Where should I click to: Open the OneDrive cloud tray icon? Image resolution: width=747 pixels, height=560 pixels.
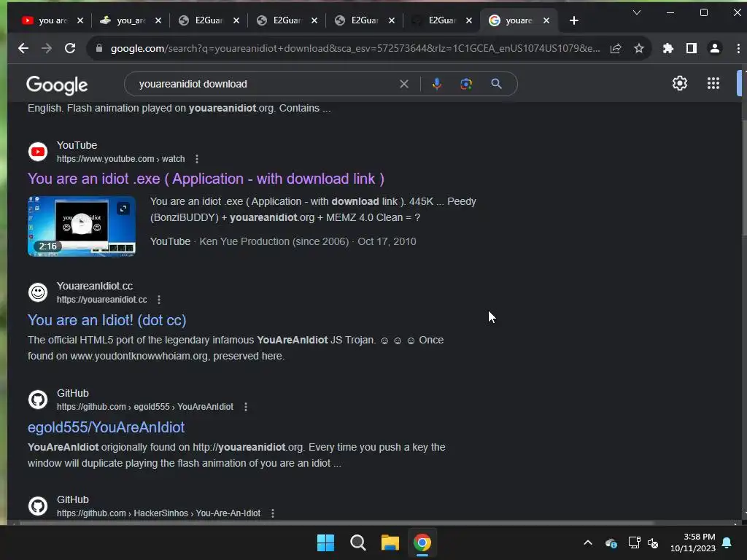click(x=611, y=542)
